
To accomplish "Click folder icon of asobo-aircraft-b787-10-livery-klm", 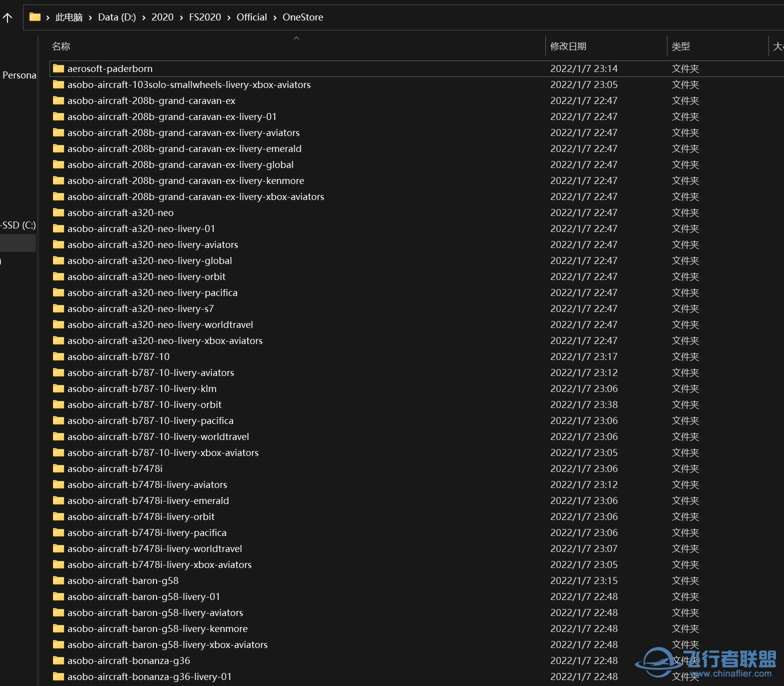I will point(59,388).
